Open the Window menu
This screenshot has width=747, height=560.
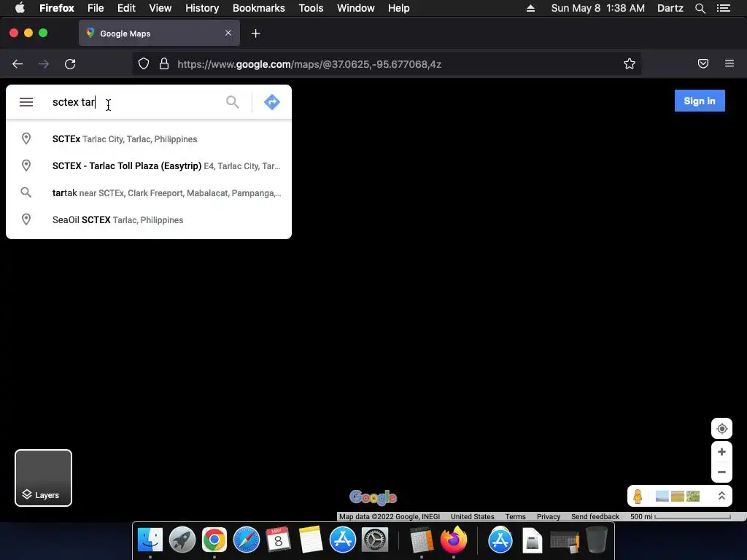tap(355, 8)
